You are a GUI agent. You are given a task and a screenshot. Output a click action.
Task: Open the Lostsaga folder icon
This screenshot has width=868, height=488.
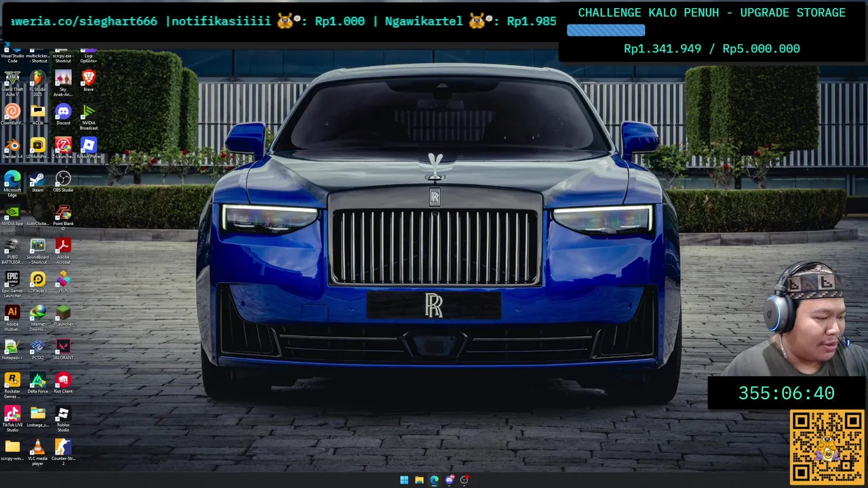tap(37, 416)
